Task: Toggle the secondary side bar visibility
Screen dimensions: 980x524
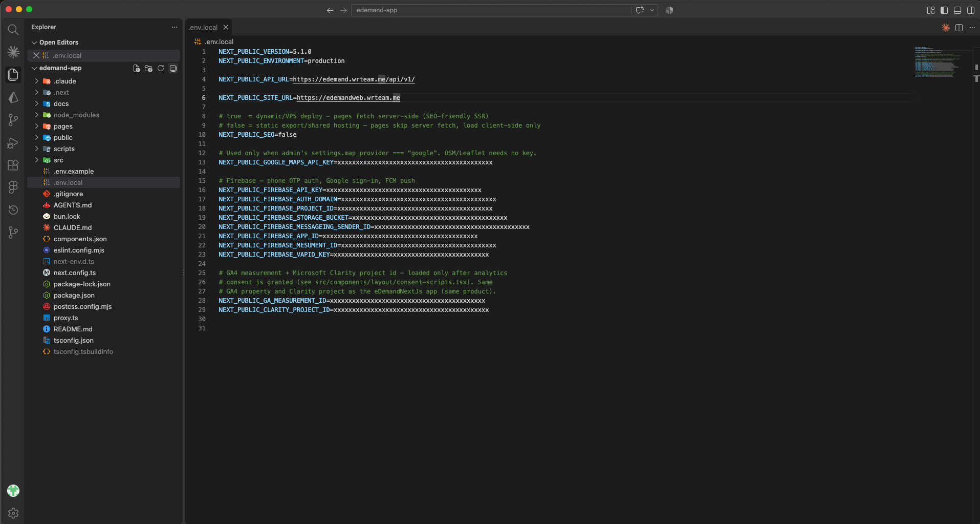Action: (x=971, y=10)
